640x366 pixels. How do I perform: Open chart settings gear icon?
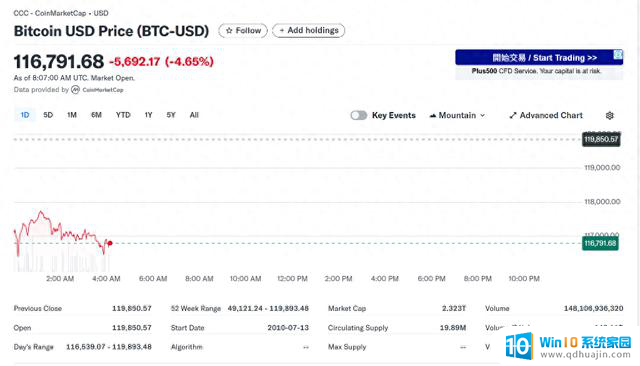tap(609, 115)
